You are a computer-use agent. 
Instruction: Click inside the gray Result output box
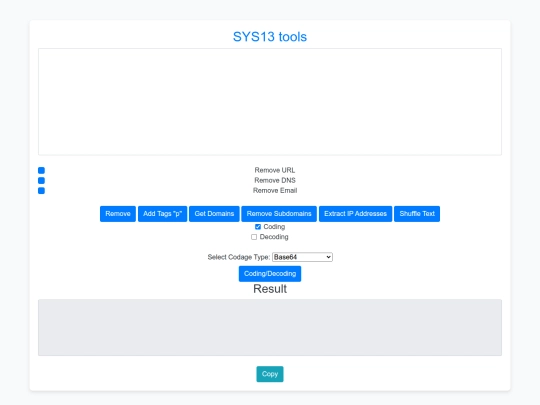click(x=270, y=327)
